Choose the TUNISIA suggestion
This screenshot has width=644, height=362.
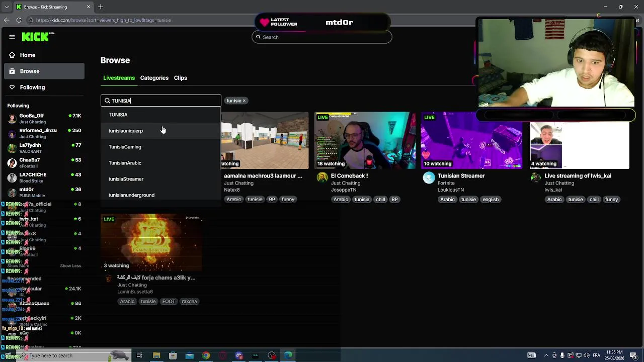[x=161, y=115]
